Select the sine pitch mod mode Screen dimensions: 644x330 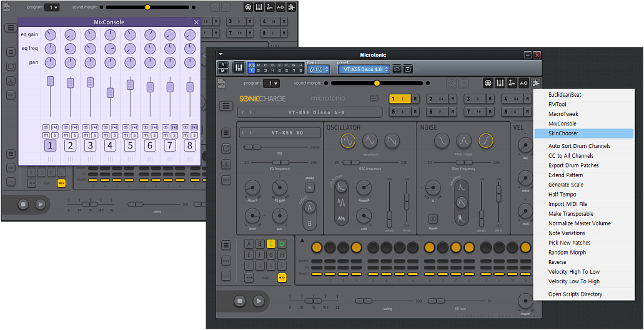point(342,203)
